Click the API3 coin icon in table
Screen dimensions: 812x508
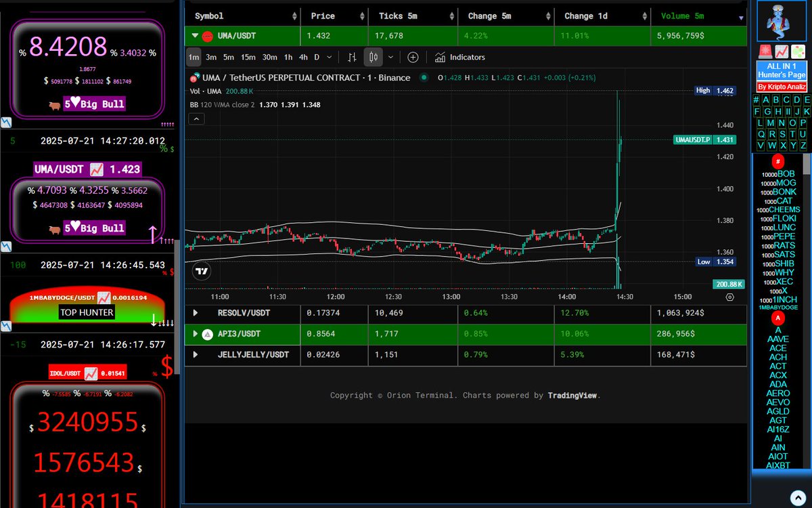coord(208,334)
